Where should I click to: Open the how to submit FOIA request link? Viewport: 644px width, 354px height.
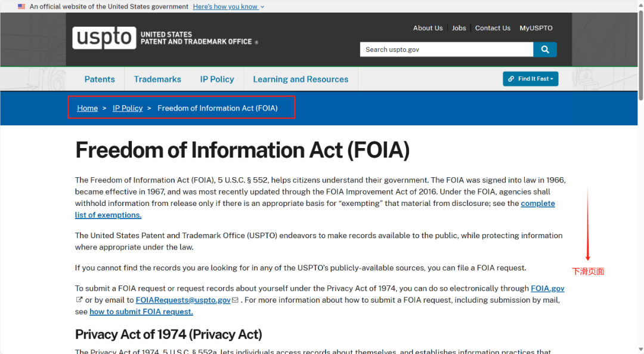[x=141, y=312]
